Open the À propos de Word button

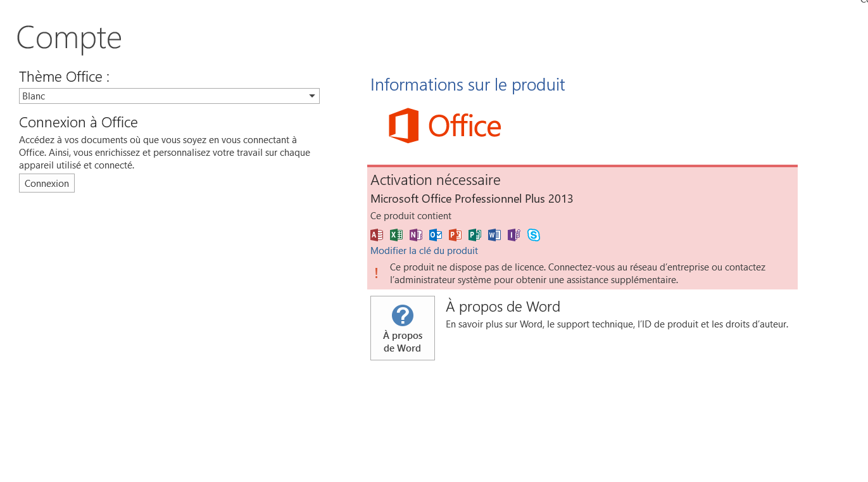click(x=403, y=328)
